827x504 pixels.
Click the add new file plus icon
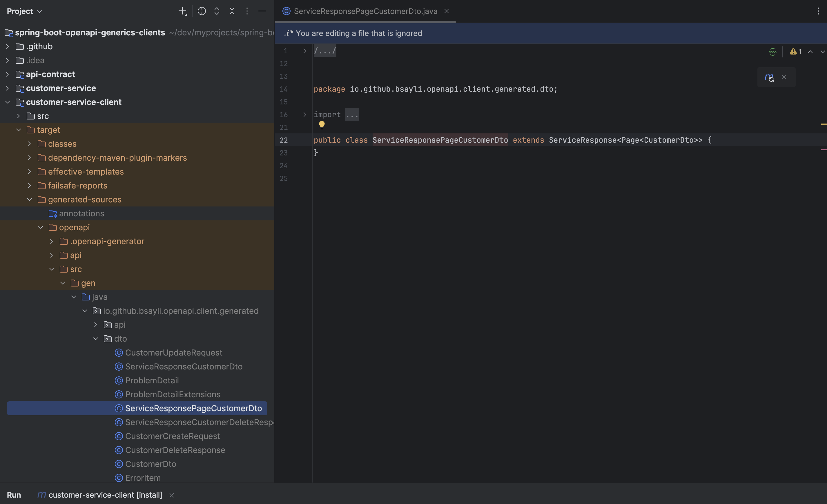[182, 11]
